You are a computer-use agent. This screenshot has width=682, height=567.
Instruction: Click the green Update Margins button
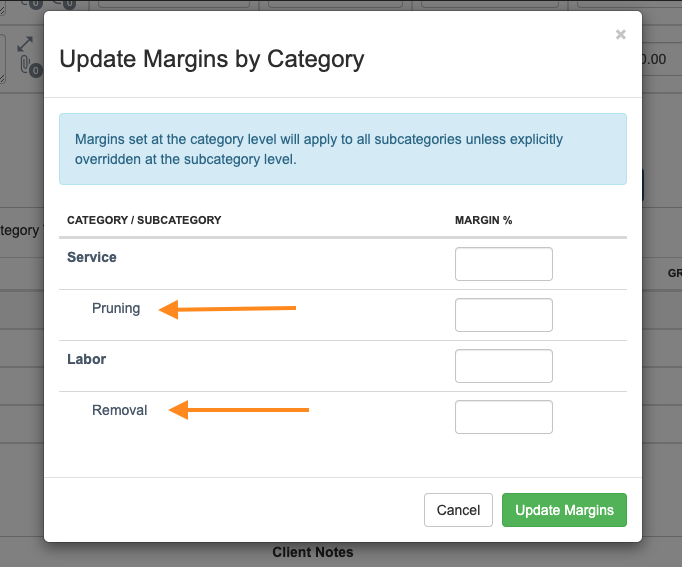(x=564, y=510)
